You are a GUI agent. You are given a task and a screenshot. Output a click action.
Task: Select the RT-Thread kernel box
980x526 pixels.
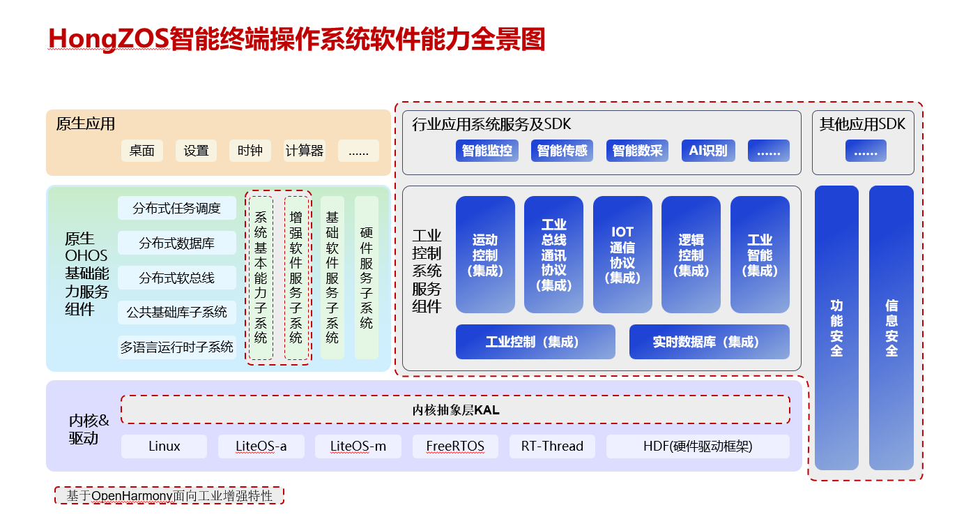(552, 446)
